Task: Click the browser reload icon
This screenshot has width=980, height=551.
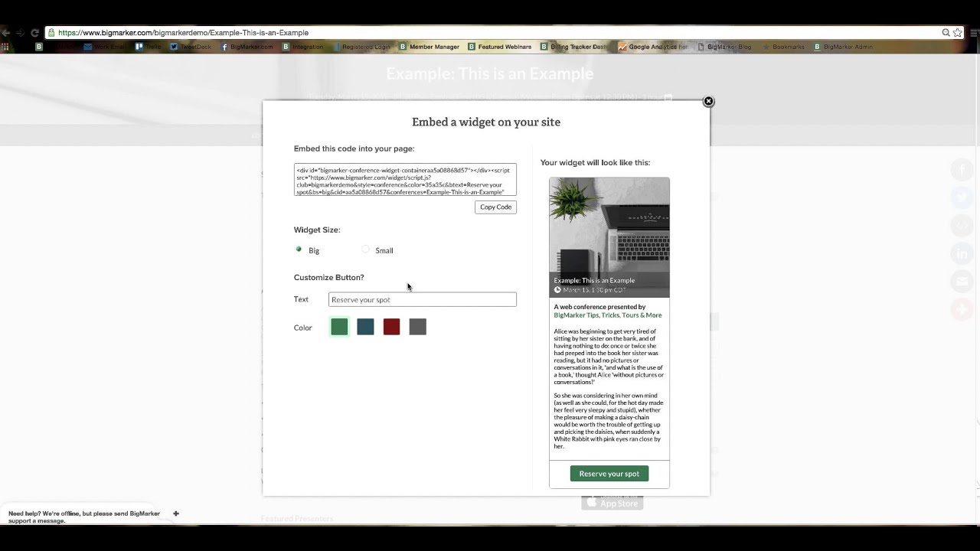Action: point(34,33)
